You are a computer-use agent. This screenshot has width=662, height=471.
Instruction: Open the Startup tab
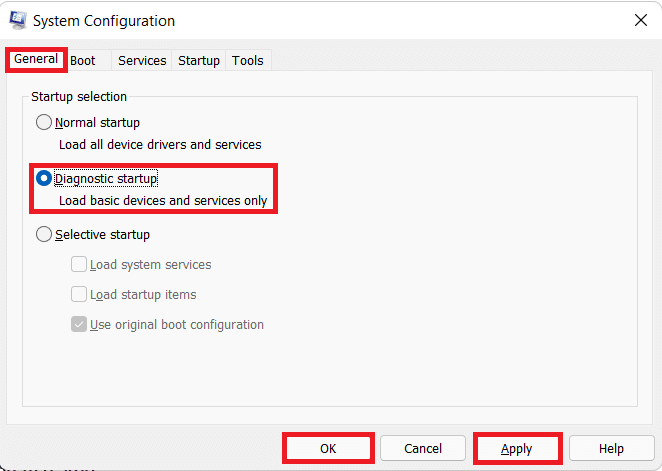pyautogui.click(x=199, y=61)
